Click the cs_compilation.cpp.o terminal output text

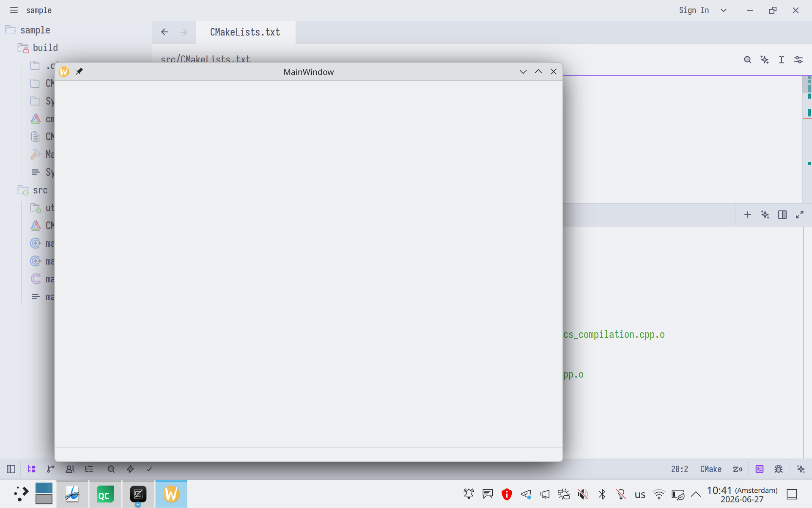[x=614, y=334]
